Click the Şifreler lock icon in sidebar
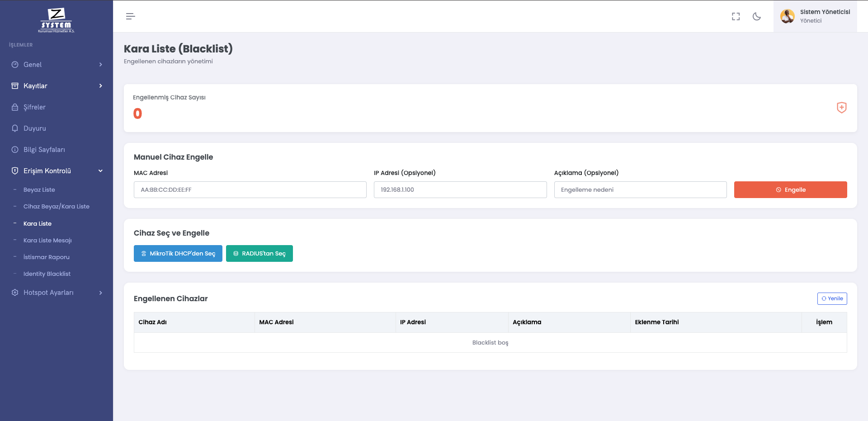868x421 pixels. tap(15, 107)
